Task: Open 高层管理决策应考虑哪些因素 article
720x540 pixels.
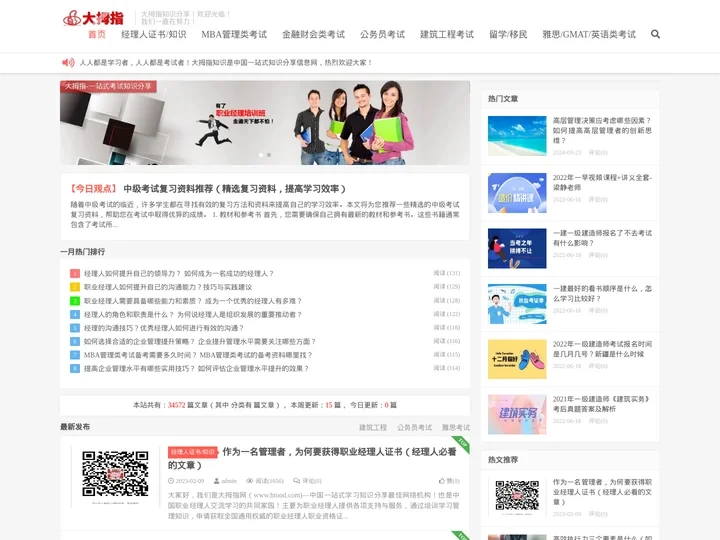Action: tap(602, 130)
